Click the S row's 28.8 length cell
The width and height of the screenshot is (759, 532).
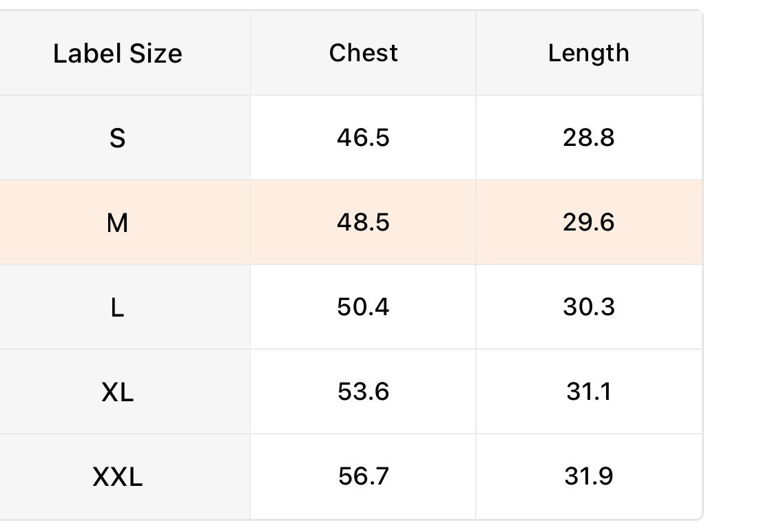click(589, 138)
